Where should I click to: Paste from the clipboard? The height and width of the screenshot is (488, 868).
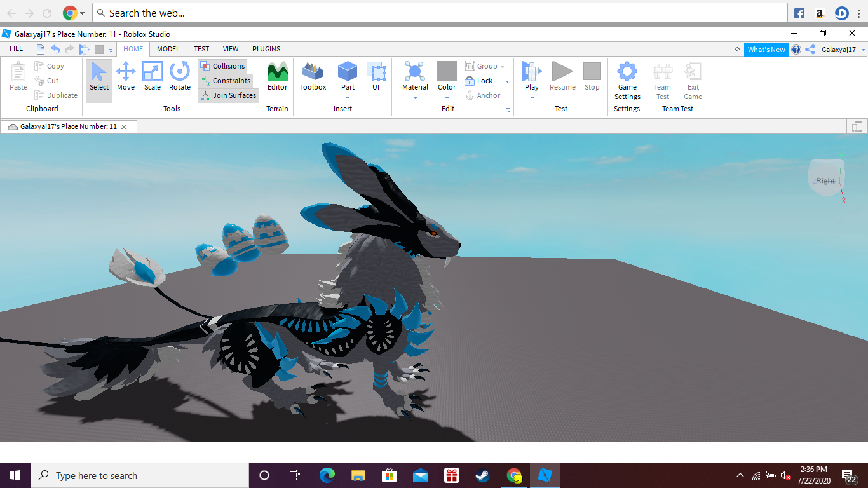point(18,77)
